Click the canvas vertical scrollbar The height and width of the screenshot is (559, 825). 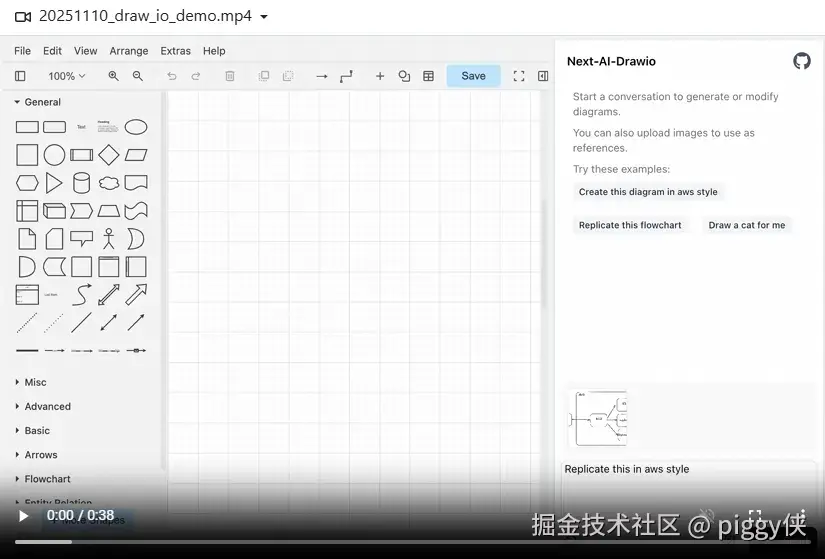[544, 253]
